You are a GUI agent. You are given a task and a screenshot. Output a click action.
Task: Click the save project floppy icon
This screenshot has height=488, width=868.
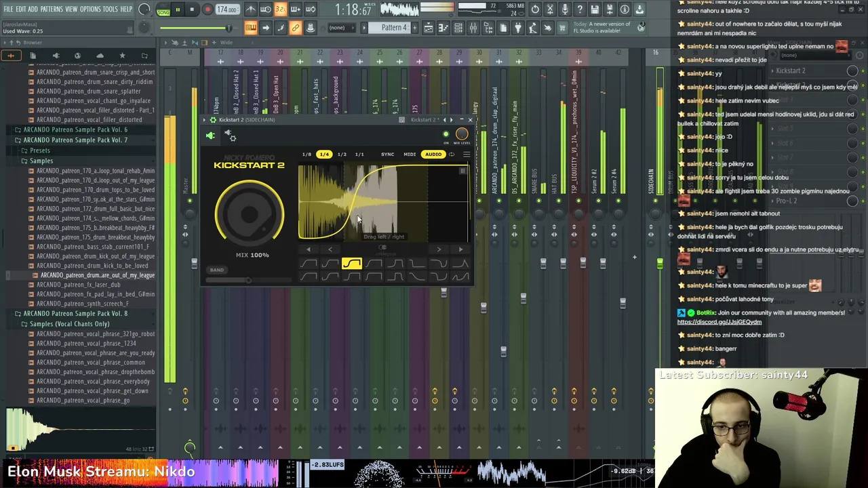tap(595, 9)
